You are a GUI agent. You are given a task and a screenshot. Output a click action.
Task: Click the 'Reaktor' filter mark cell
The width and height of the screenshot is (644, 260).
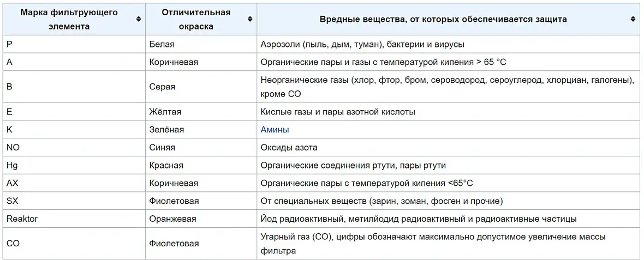pyautogui.click(x=22, y=219)
